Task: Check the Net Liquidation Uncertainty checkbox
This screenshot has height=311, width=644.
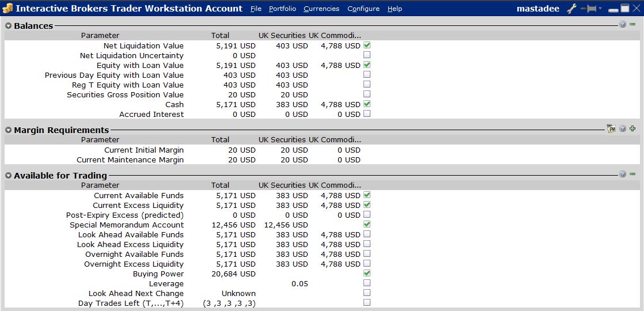Action: coord(367,55)
